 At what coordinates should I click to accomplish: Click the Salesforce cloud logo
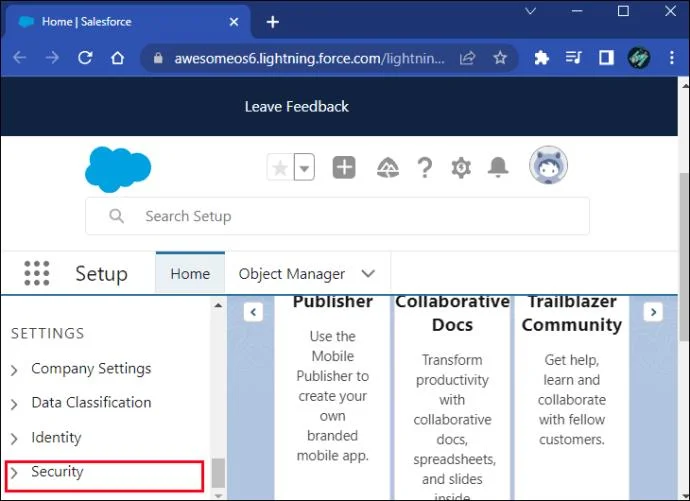(118, 169)
